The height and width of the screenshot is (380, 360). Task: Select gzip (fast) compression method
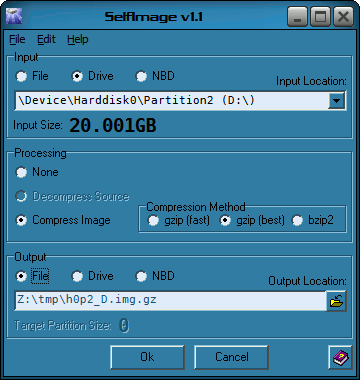(179, 220)
